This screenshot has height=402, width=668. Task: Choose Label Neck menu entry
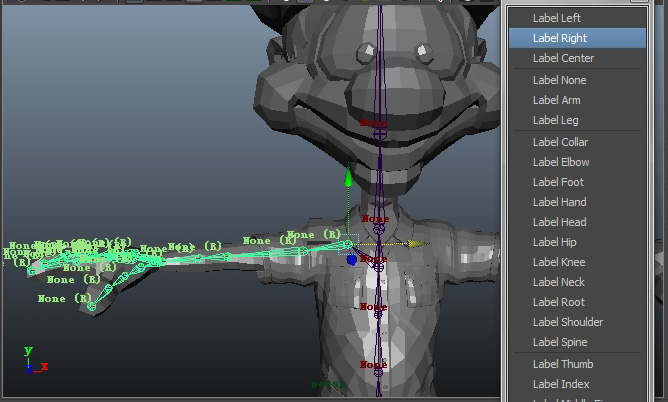coord(577,282)
